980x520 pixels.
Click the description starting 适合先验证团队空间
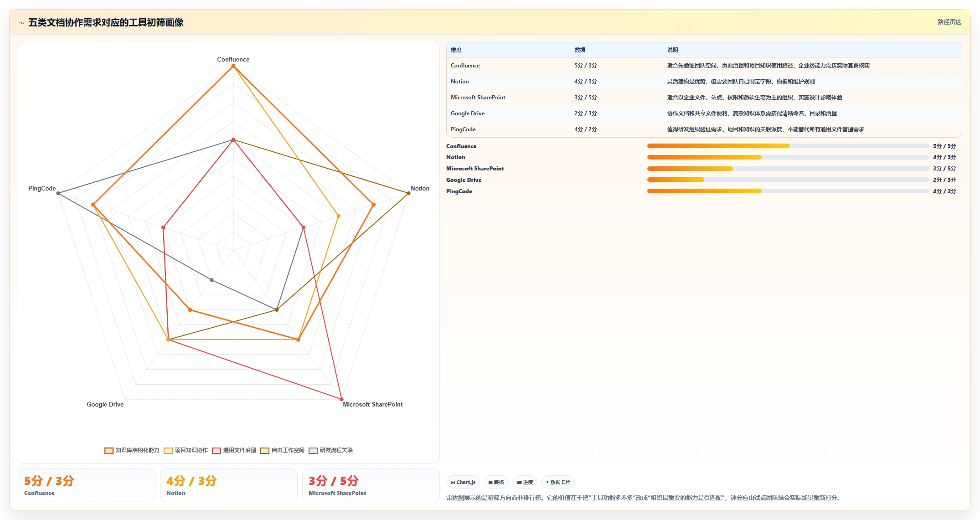(x=768, y=66)
